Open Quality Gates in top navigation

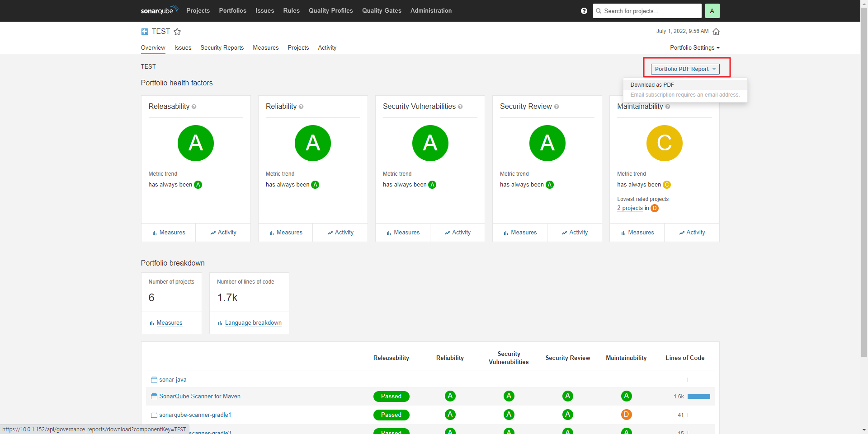tap(382, 11)
